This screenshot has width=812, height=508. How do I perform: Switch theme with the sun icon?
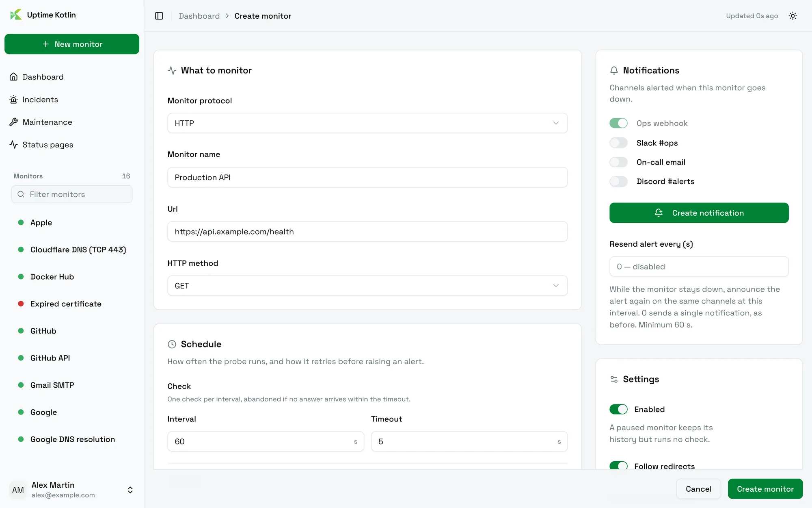(793, 16)
